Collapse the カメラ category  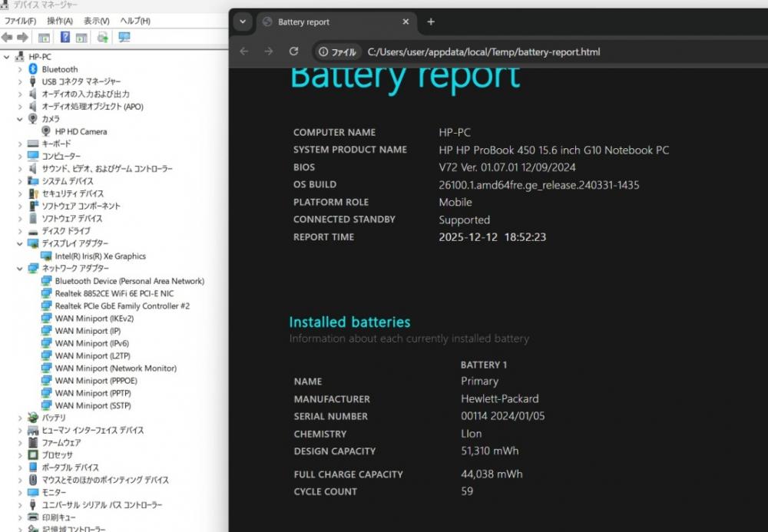(x=20, y=119)
